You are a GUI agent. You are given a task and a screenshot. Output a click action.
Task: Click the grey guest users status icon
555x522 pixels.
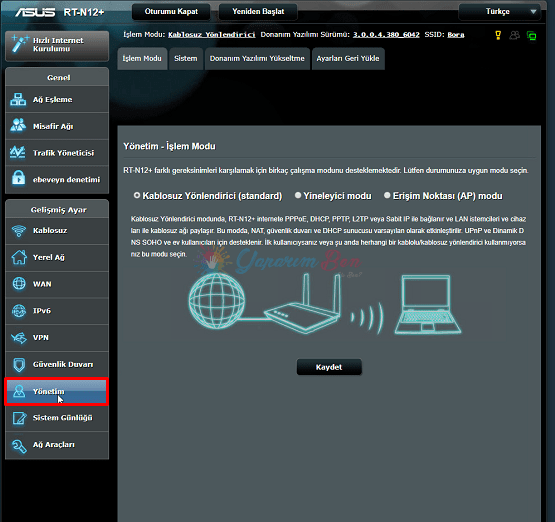coord(515,35)
